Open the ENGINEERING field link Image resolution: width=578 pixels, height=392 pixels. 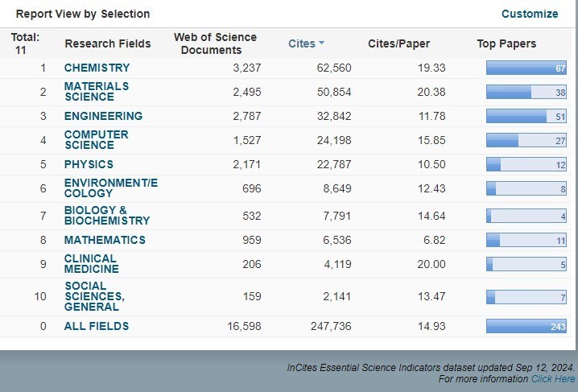click(103, 116)
